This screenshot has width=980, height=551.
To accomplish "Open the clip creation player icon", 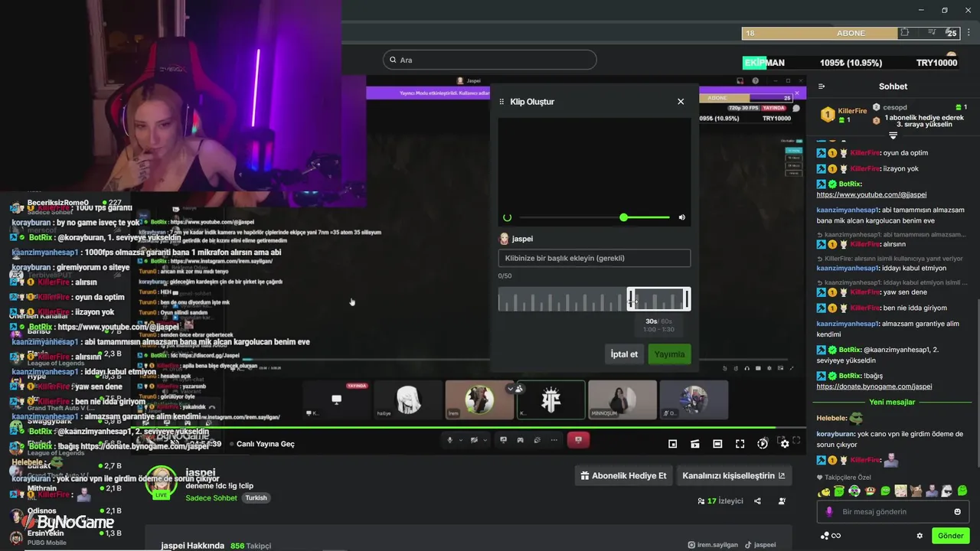I will tap(695, 444).
